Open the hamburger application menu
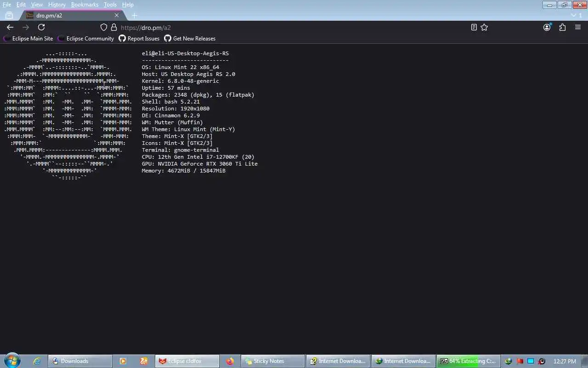Viewport: 588px width, 368px height. tap(578, 27)
